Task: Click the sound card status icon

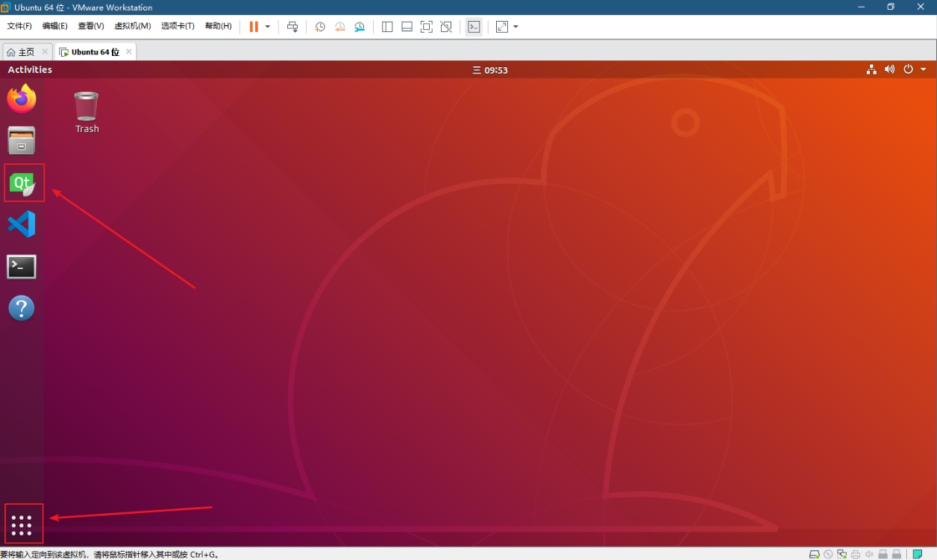Action: pos(869,554)
